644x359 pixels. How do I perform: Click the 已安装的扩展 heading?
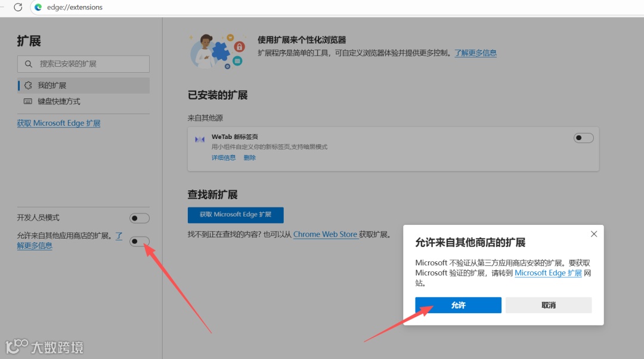[x=218, y=95]
